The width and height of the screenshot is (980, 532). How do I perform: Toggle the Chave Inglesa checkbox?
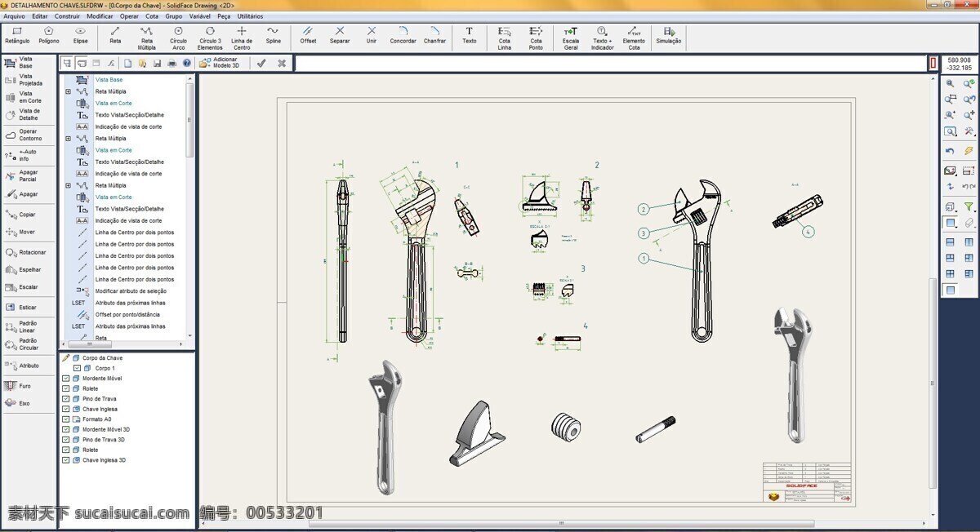coord(66,409)
